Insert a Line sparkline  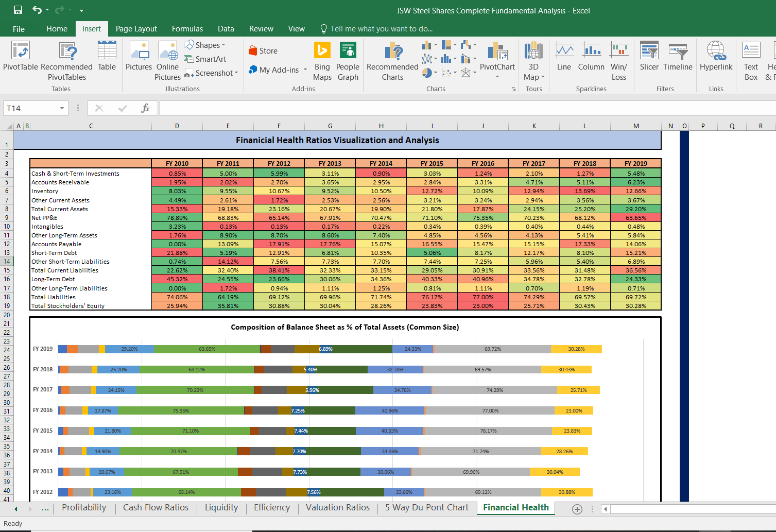(x=564, y=56)
